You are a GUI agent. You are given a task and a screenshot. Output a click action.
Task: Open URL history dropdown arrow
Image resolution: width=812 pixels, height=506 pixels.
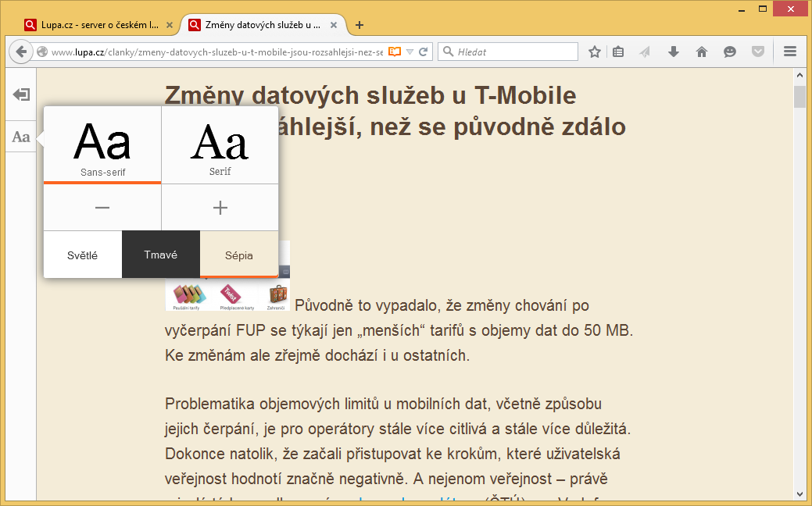410,52
